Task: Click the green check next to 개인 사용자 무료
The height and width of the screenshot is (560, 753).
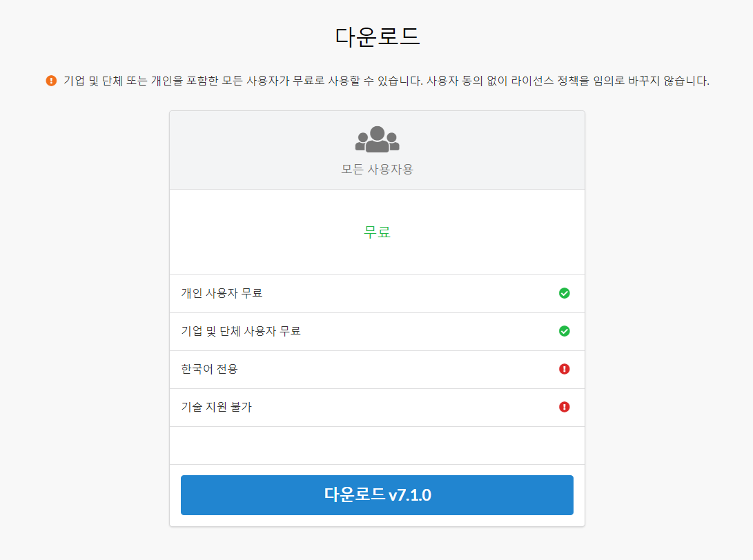Action: [x=565, y=293]
